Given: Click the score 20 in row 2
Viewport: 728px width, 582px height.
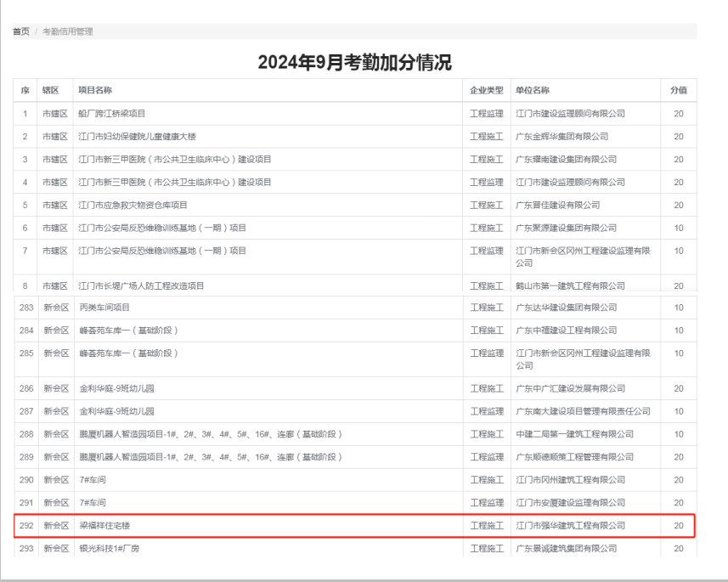Looking at the screenshot, I should tap(679, 137).
